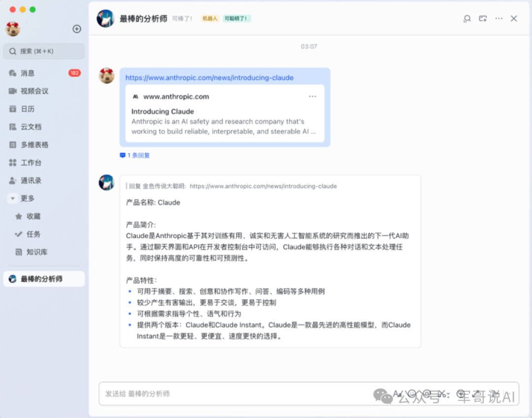This screenshot has height=418, width=532.
Task: Click your profile avatar at the top of the sidebar
Action: tap(13, 29)
